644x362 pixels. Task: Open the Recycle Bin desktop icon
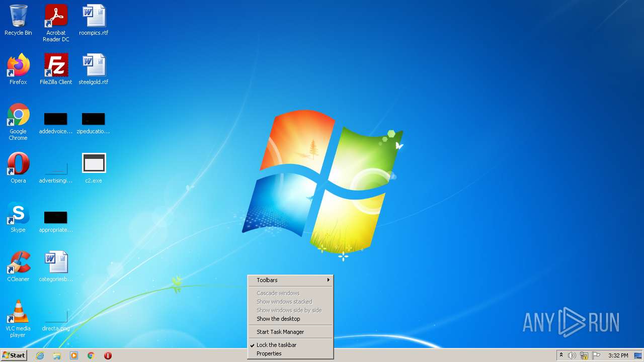[x=18, y=20]
